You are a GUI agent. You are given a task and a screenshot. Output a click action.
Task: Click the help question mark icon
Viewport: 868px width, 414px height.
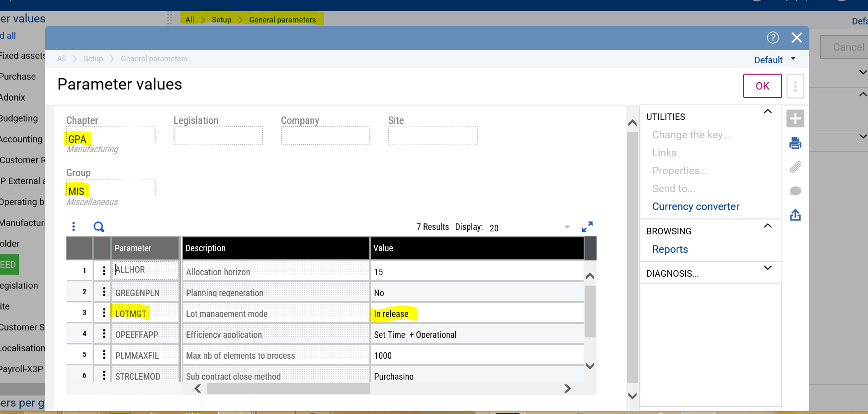[x=773, y=38]
